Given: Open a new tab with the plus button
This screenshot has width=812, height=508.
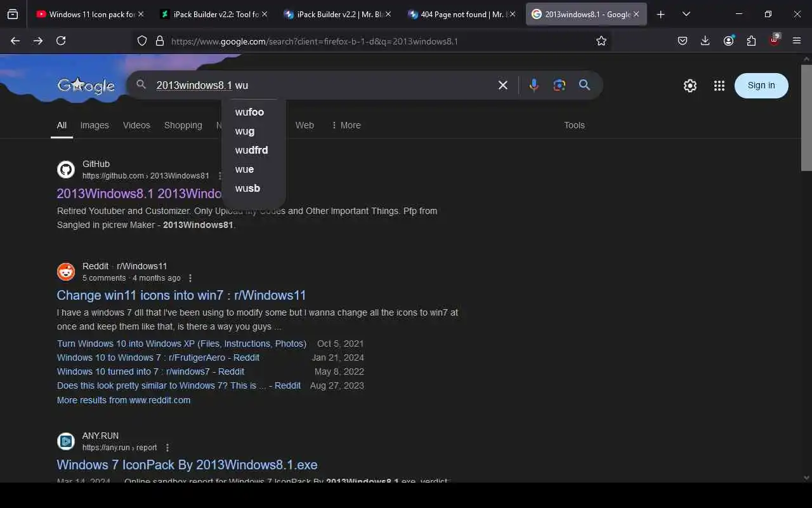Looking at the screenshot, I should (661, 14).
